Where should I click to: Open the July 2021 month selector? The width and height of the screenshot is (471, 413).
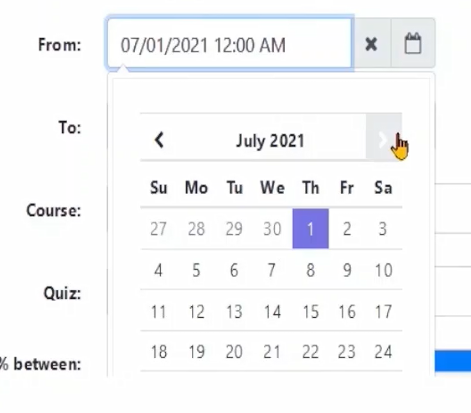pos(270,141)
